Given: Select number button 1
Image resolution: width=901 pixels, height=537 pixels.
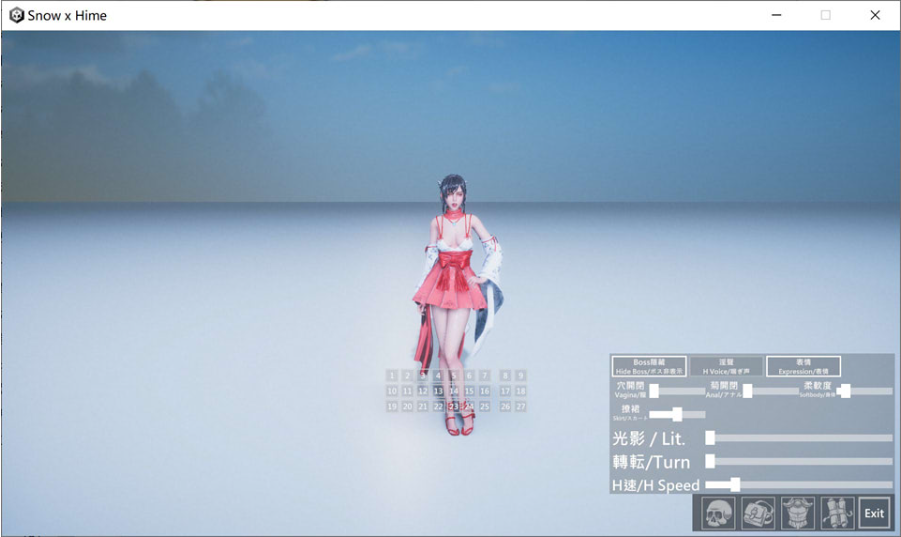Looking at the screenshot, I should point(392,376).
